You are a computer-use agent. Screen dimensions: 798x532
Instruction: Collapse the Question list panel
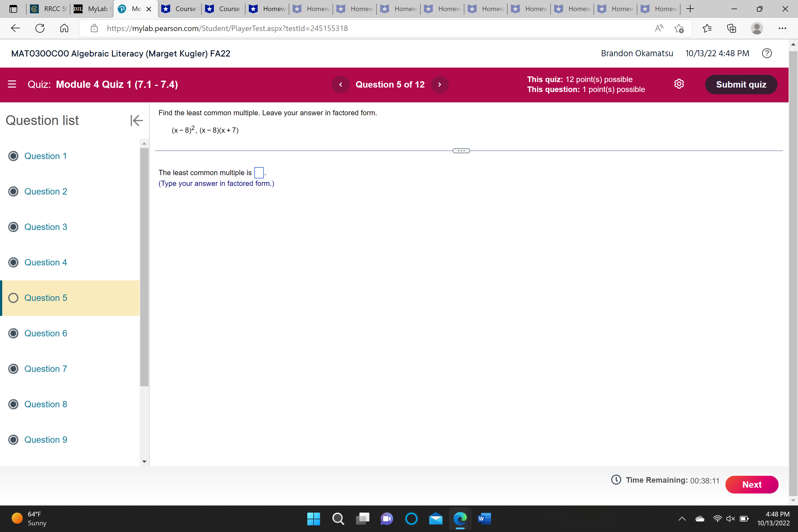point(136,121)
